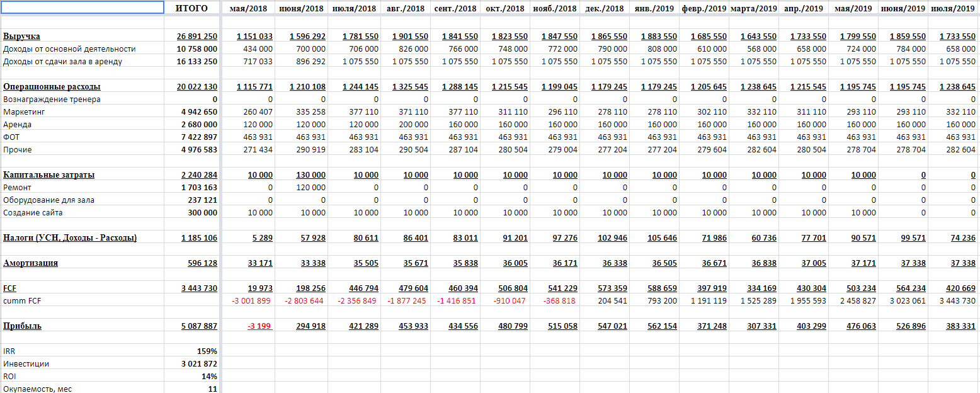The height and width of the screenshot is (393, 980).
Task: Select equipment total 237 121
Action: (191, 200)
